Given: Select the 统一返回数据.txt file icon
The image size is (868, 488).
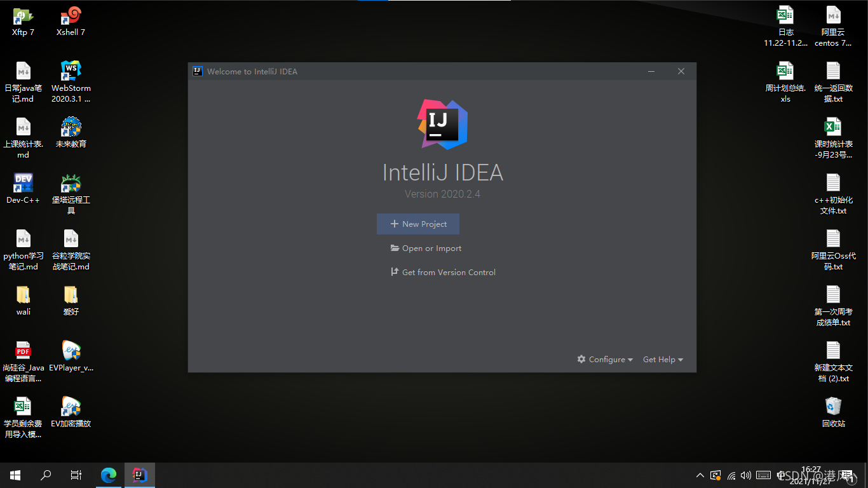Looking at the screenshot, I should [833, 82].
